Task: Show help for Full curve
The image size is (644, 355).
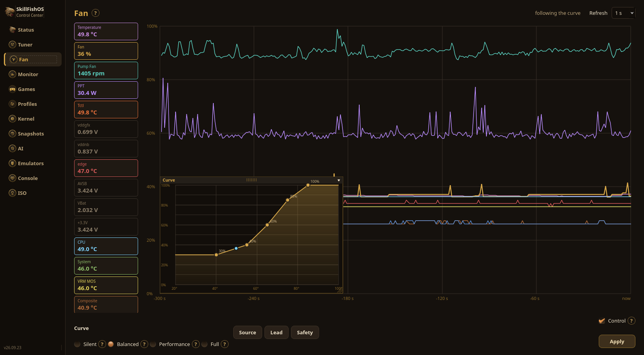Action: [x=225, y=344]
